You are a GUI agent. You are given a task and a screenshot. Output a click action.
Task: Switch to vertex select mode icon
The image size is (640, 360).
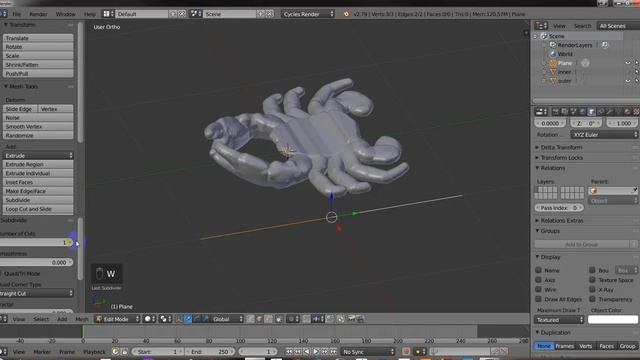pyautogui.click(x=250, y=319)
